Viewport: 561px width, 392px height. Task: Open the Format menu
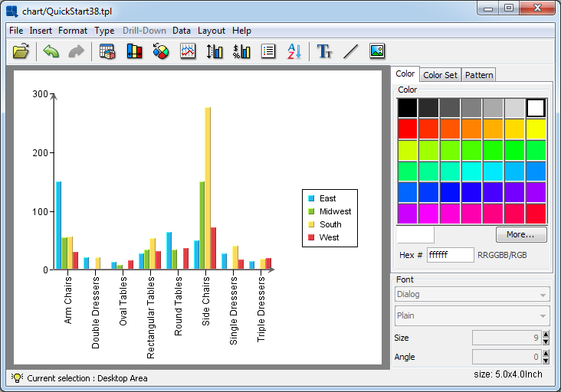(x=73, y=31)
